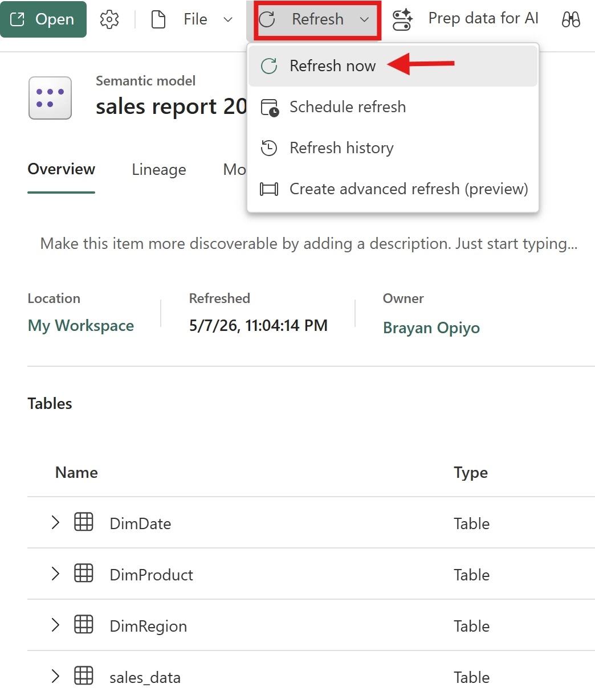
Task: Select the DimProduct table name
Action: click(151, 575)
